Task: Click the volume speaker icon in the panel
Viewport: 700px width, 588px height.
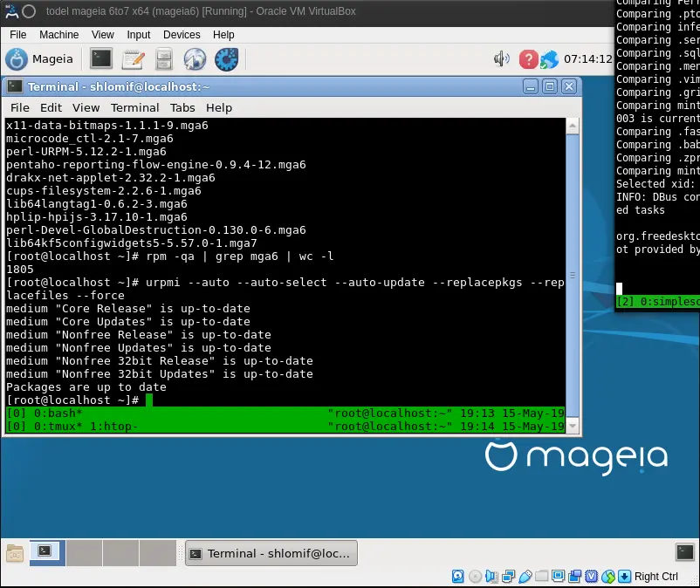Action: [x=502, y=59]
